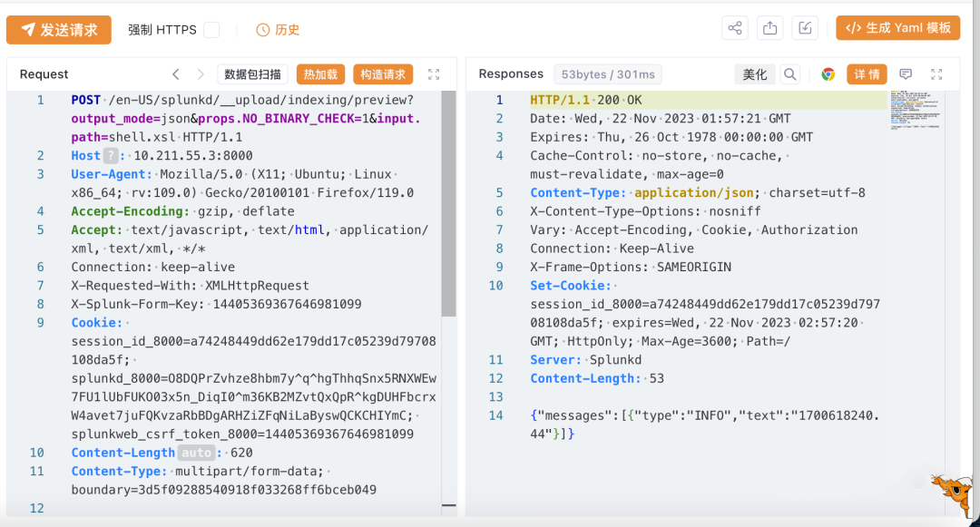Open the request history

[279, 30]
